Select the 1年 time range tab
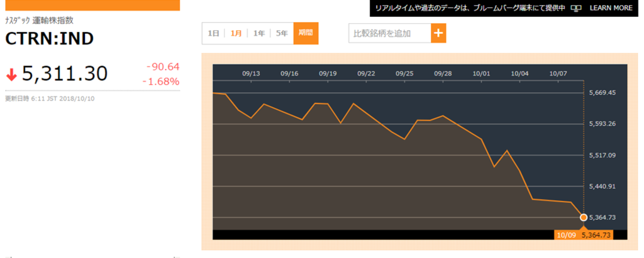This screenshot has height=258, width=644. click(x=258, y=33)
